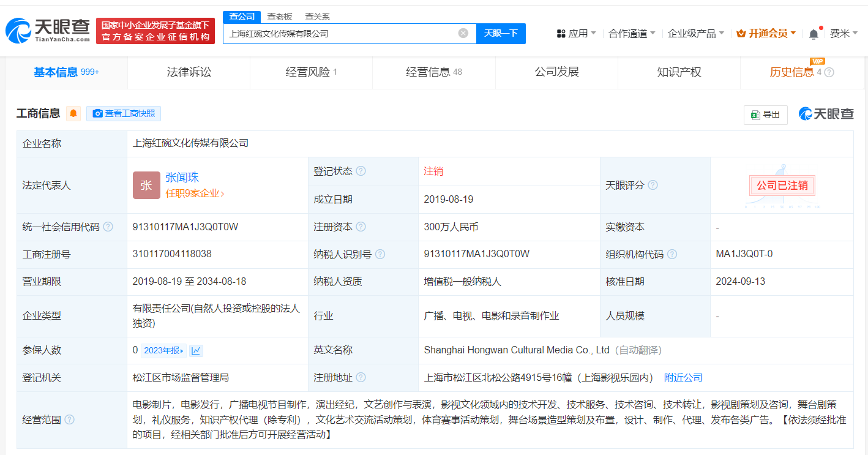Open the 知识产权 tab
The width and height of the screenshot is (868, 455).
(679, 72)
